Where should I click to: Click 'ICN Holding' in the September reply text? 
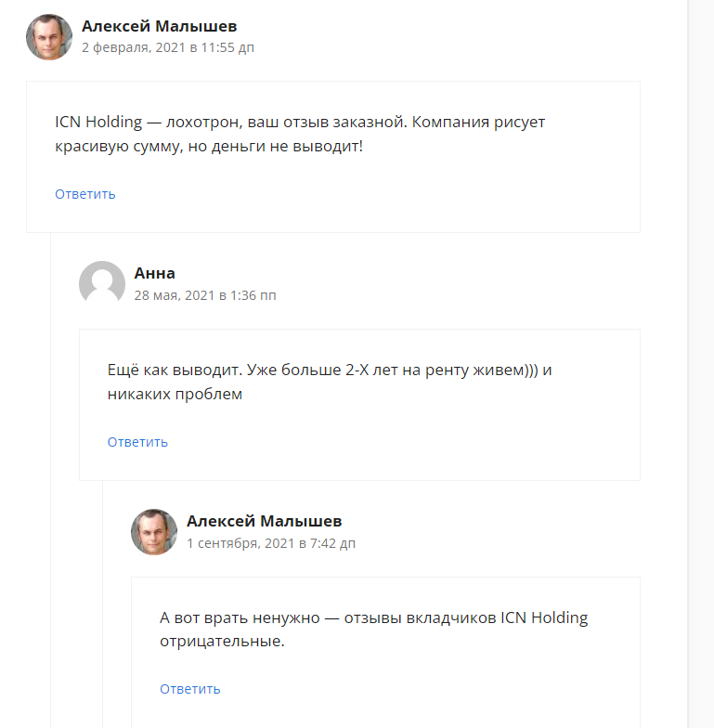[544, 617]
